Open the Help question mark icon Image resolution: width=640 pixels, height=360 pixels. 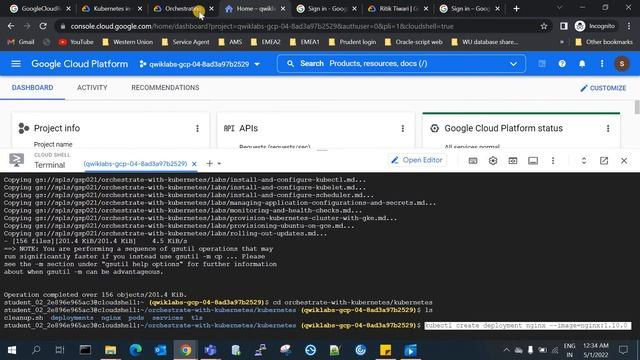pyautogui.click(x=562, y=64)
